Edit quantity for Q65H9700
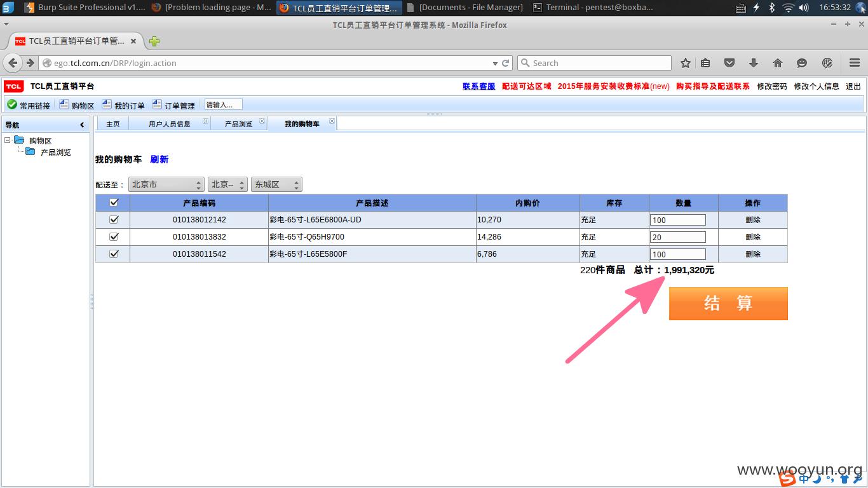Screen dimensions: 868x488 tap(677, 237)
